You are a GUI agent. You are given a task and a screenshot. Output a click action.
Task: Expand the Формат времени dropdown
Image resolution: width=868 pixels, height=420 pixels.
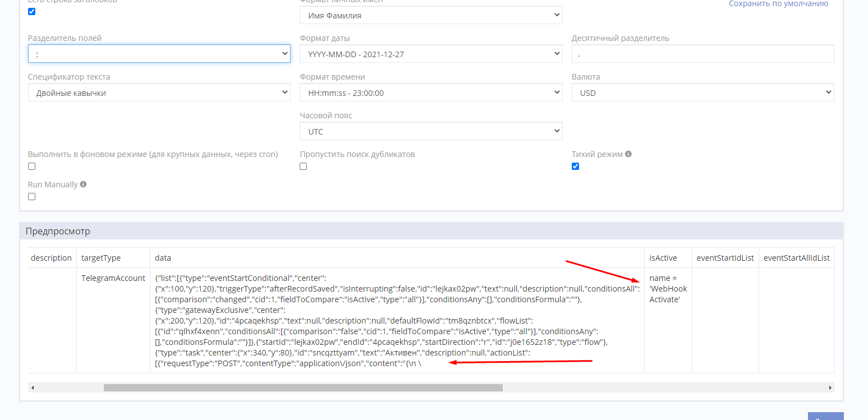pyautogui.click(x=430, y=93)
